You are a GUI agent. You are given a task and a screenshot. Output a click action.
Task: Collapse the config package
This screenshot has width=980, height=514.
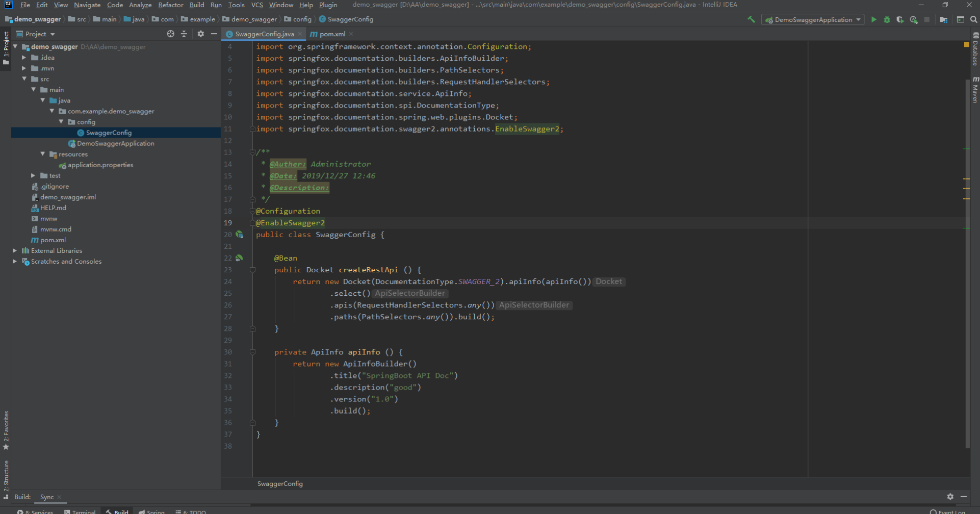[x=61, y=121]
